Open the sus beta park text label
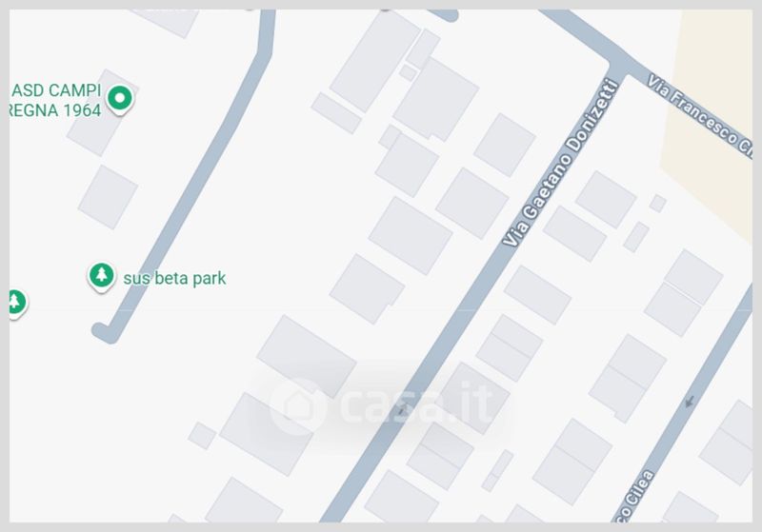 pos(174,279)
